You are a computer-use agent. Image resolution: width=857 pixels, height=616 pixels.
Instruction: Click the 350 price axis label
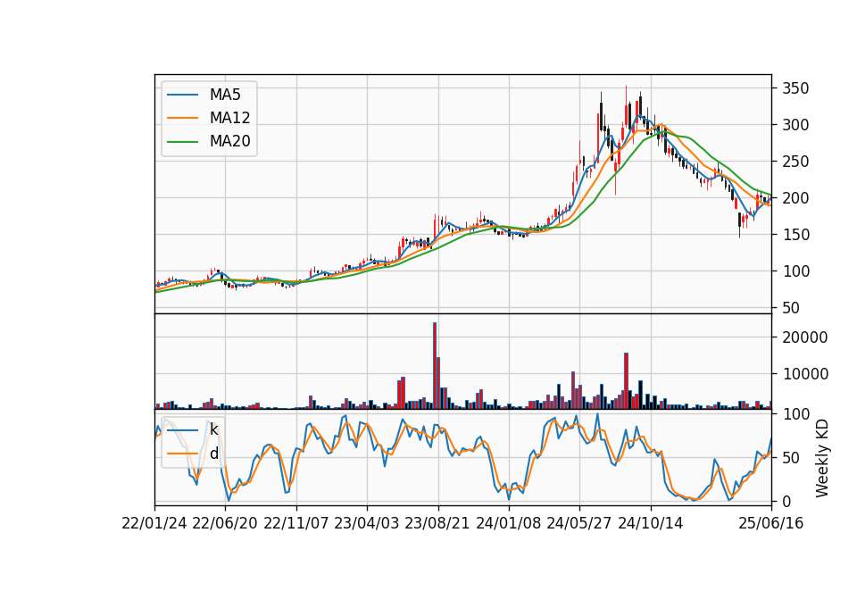[x=795, y=88]
